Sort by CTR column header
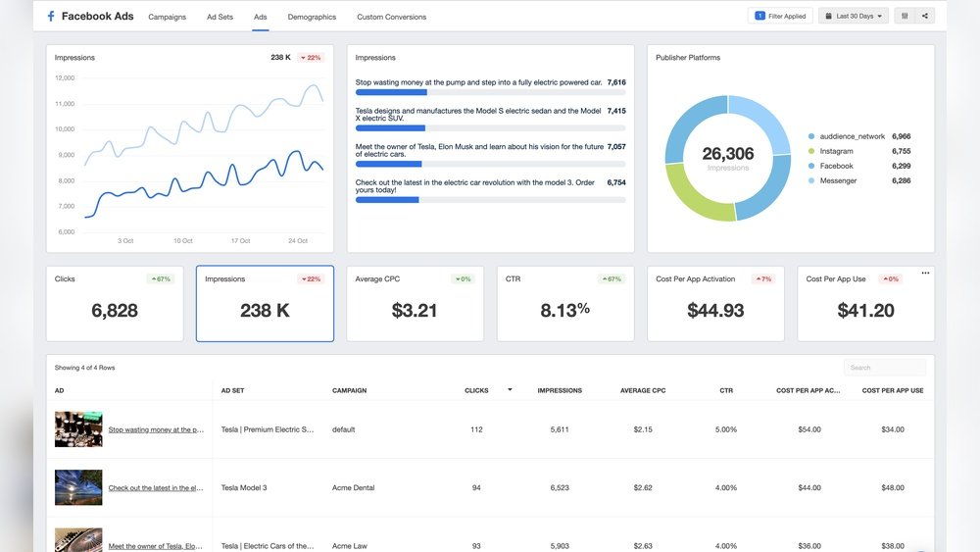This screenshot has width=980, height=552. pyautogui.click(x=726, y=390)
